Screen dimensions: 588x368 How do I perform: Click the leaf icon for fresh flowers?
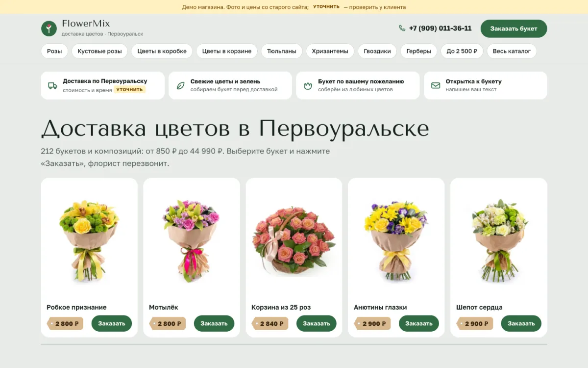(x=180, y=85)
